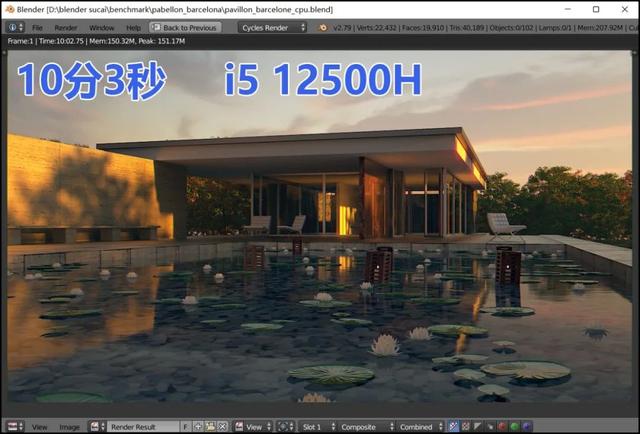Click the new image plus icon
This screenshot has width=640, height=434.
click(198, 427)
